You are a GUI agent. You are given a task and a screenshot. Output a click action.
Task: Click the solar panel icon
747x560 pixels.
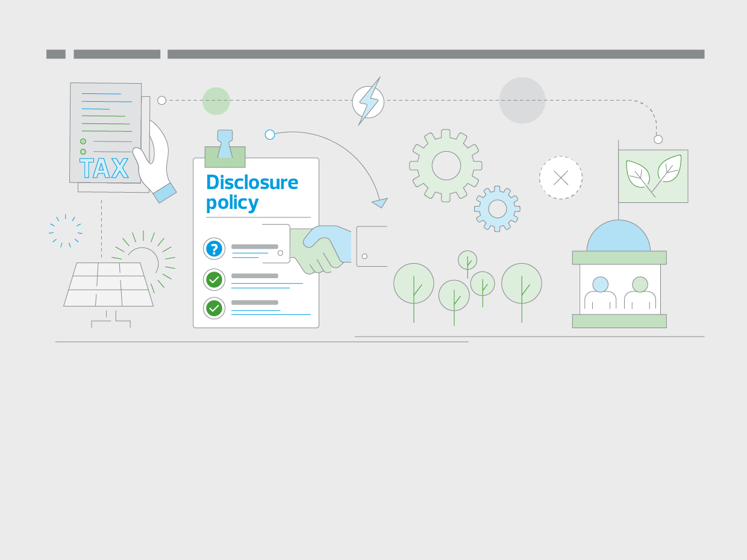pyautogui.click(x=107, y=283)
